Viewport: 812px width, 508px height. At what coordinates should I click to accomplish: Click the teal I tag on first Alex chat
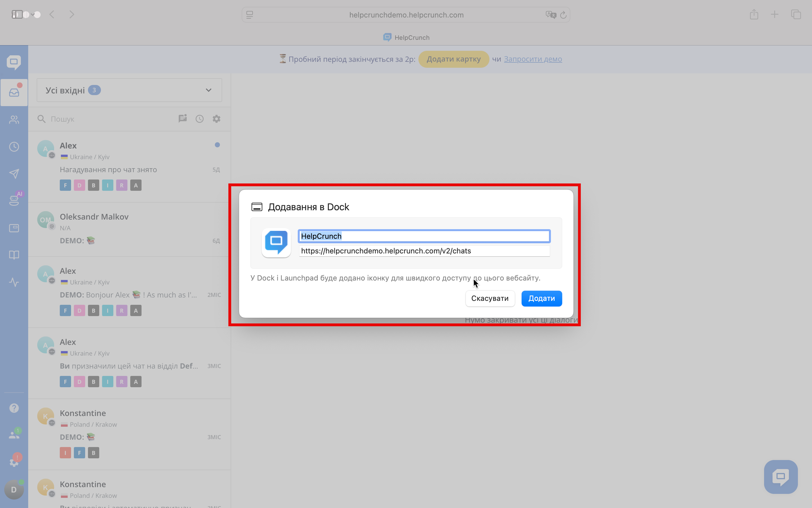click(x=108, y=185)
